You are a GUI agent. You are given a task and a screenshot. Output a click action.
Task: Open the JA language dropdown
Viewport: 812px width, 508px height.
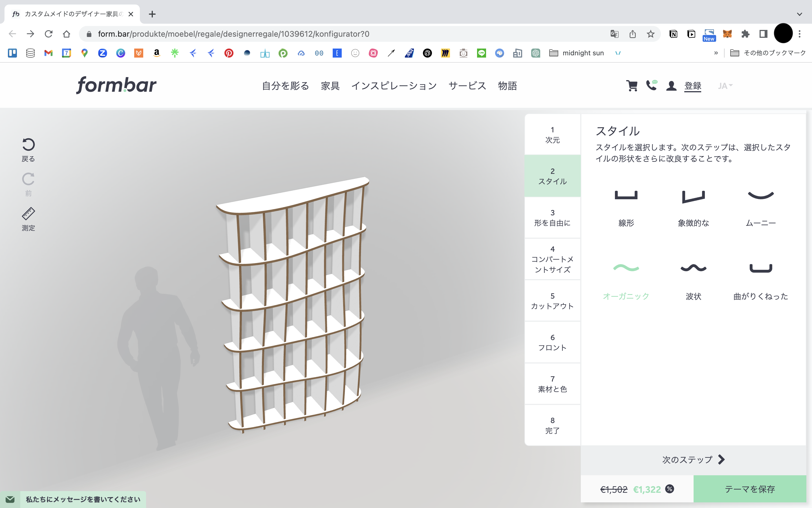(725, 86)
